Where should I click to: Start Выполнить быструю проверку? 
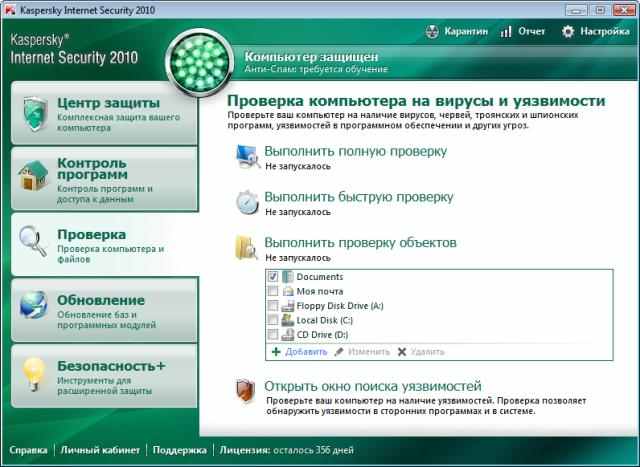pyautogui.click(x=359, y=197)
